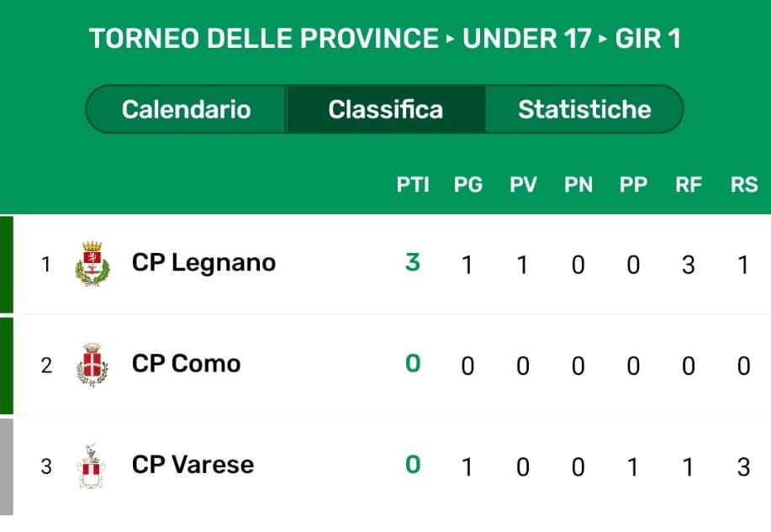Screen dimensions: 771x532
Task: Switch to the Calendario tab
Action: pos(187,109)
